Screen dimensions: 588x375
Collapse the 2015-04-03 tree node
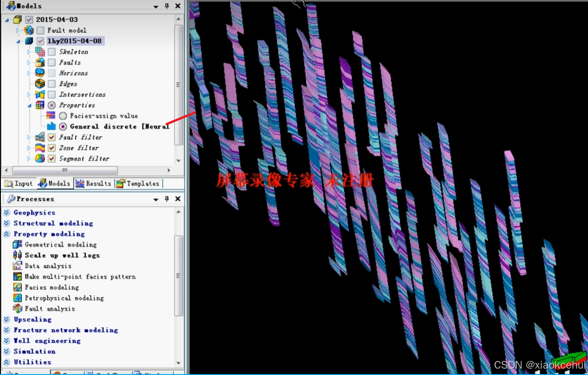point(7,20)
